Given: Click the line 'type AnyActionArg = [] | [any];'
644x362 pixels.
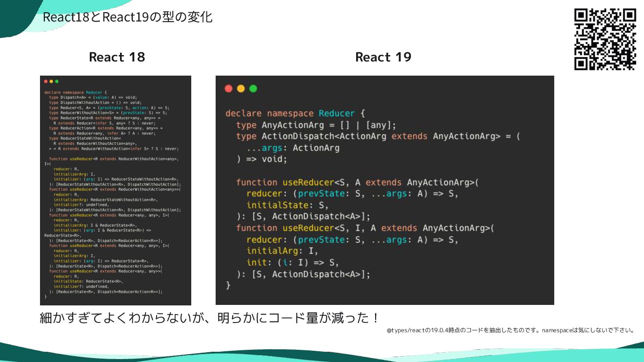Looking at the screenshot, I should (x=316, y=125).
